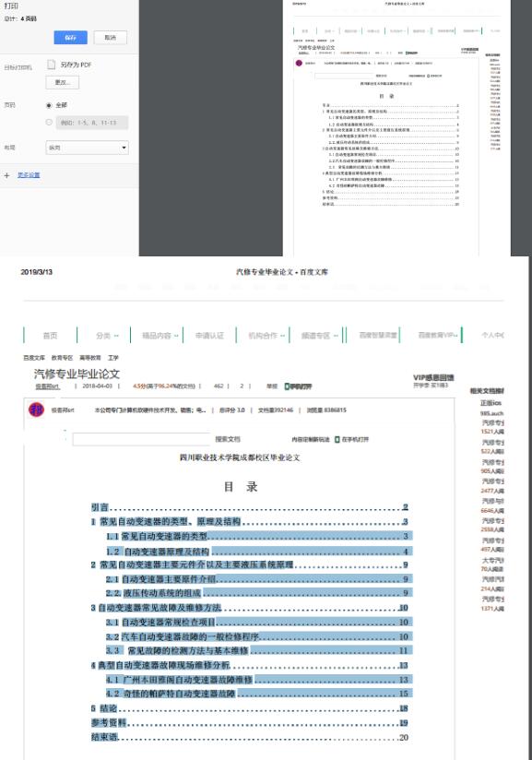Viewport: 532px width, 760px height.
Task: Click the 引言 table of contents entry
Action: [x=250, y=507]
